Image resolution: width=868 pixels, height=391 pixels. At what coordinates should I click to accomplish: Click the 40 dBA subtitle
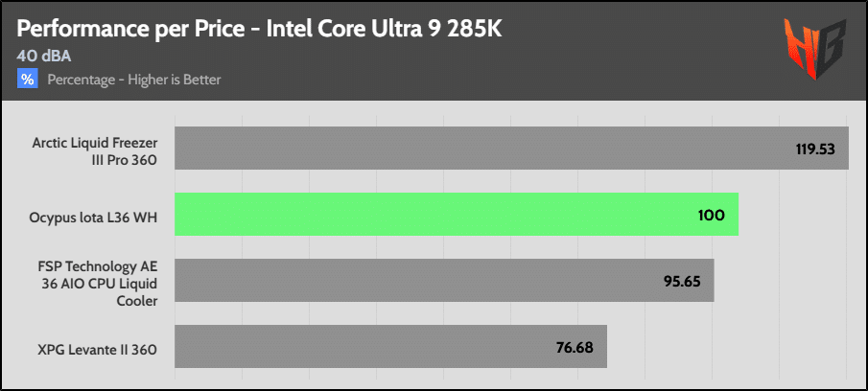click(44, 57)
